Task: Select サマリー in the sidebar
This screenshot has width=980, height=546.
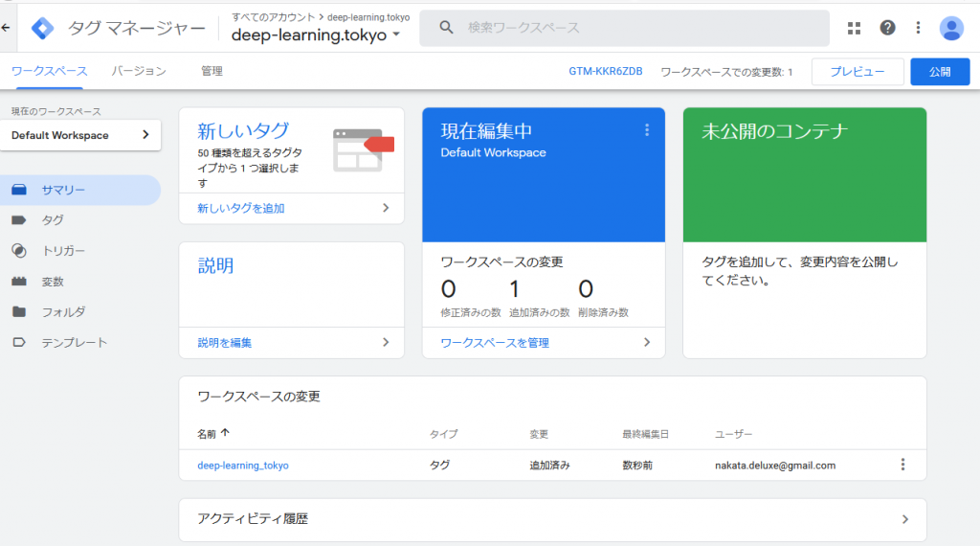Action: 80,190
